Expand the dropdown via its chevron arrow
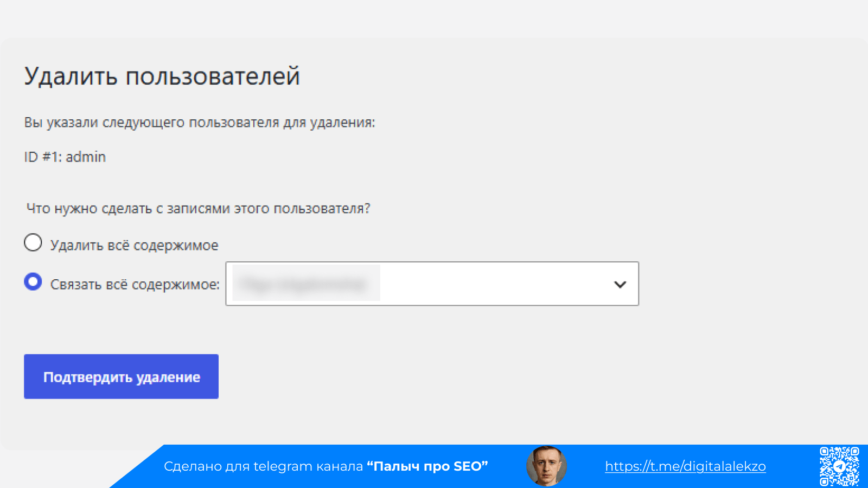 click(x=620, y=284)
